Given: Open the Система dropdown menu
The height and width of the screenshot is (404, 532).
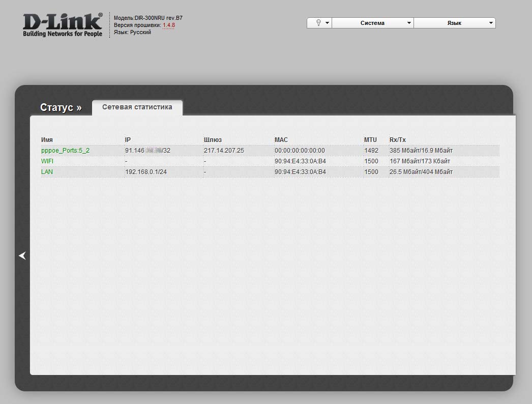Looking at the screenshot, I should pos(372,23).
